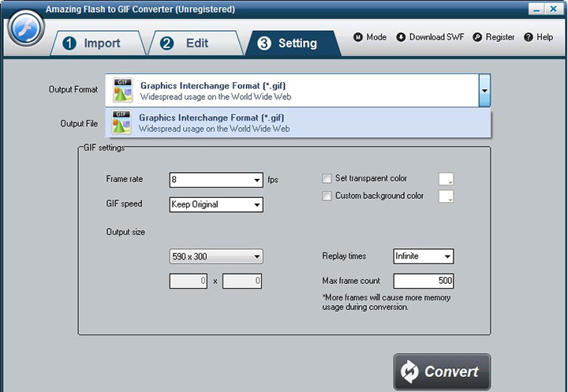Open the GIF speed dropdown
This screenshot has height=392, width=568.
click(x=216, y=204)
